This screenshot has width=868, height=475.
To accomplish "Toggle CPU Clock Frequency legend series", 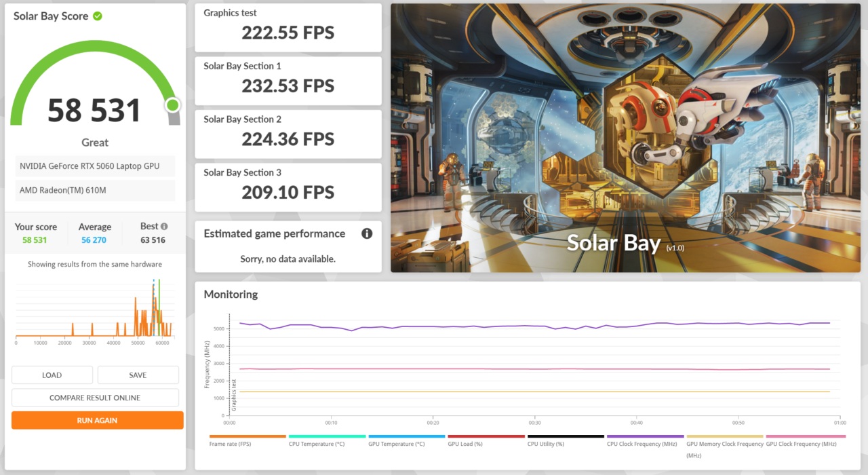I will click(x=645, y=440).
